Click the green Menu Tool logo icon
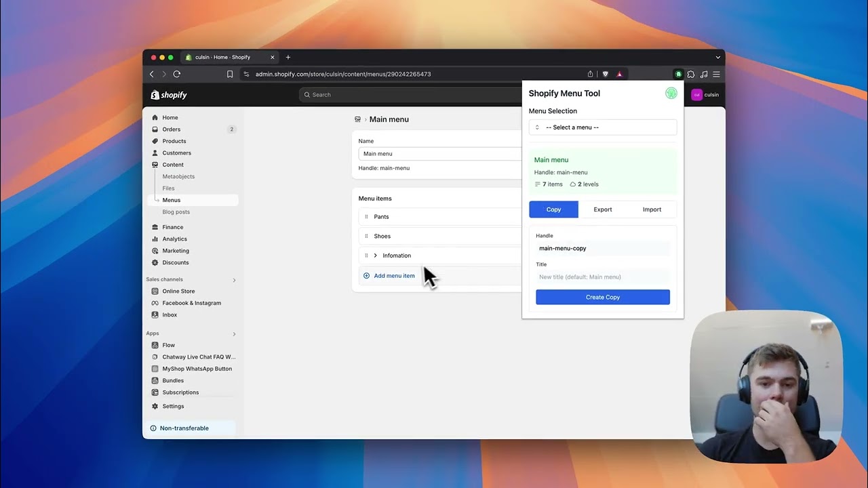868x488 pixels. tap(671, 94)
